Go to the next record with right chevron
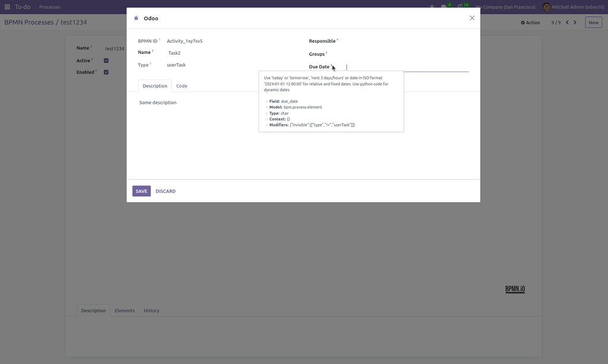The width and height of the screenshot is (608, 364). coord(575,23)
